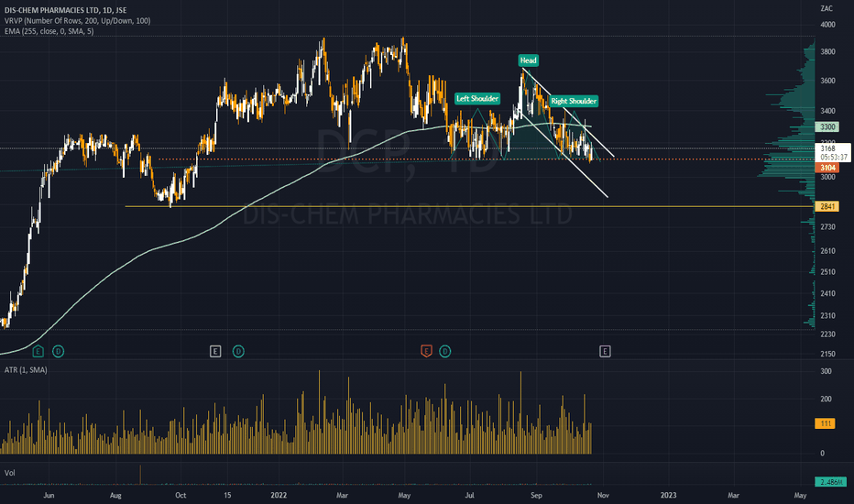The height and width of the screenshot is (504, 854).
Task: Click the 3600 price scale value
Action: [x=827, y=81]
